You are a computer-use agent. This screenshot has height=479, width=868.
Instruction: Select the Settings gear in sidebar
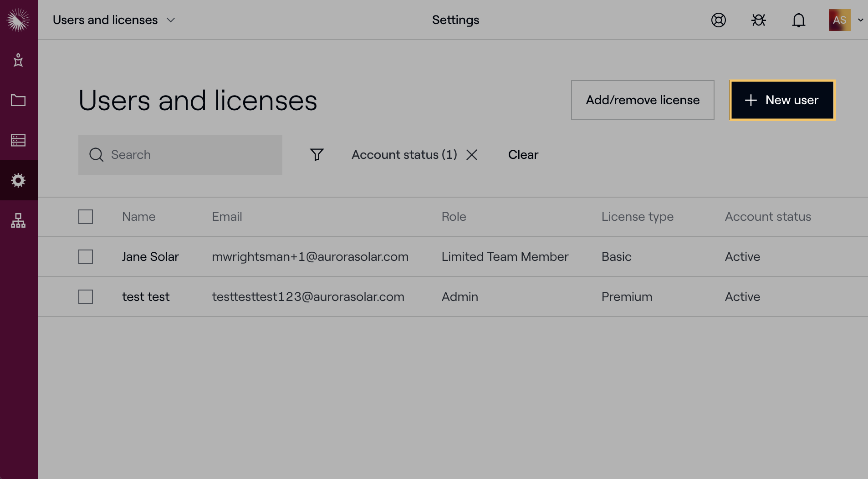(x=18, y=180)
